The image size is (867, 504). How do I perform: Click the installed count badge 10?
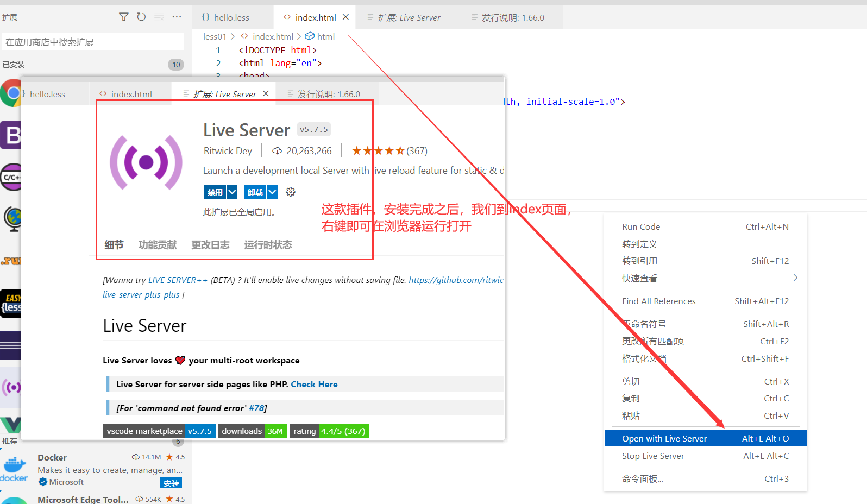[x=176, y=65]
